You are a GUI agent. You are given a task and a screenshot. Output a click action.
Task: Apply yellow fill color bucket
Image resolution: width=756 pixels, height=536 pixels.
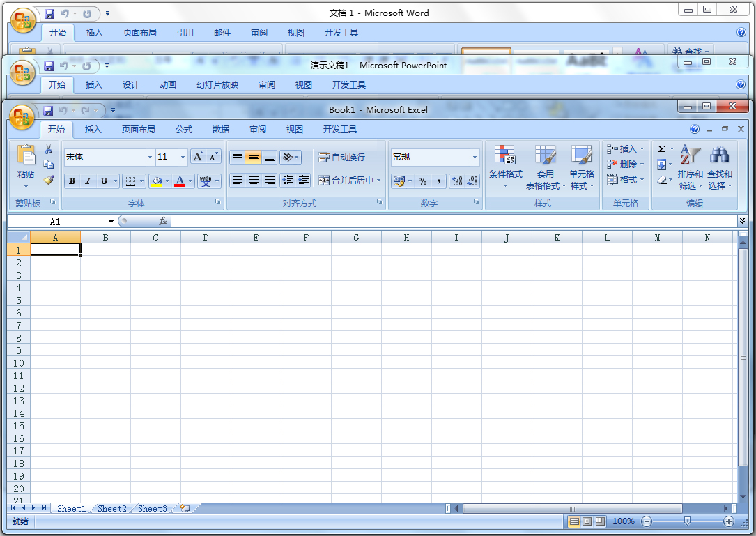click(157, 181)
